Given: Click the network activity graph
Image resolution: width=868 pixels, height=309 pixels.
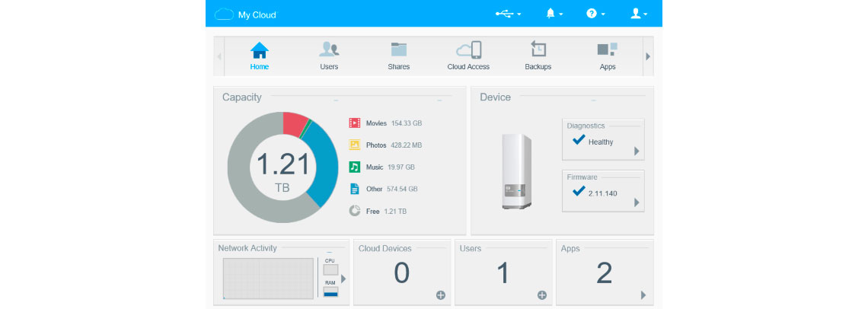Looking at the screenshot, I should (269, 279).
